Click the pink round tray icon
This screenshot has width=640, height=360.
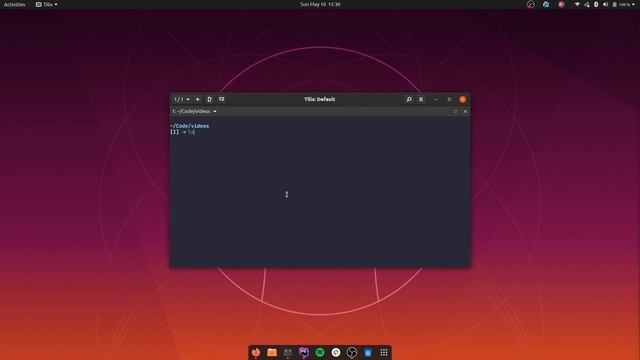561,4
